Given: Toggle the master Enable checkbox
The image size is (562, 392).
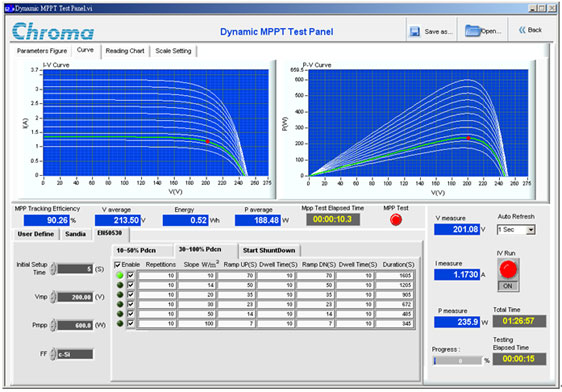Looking at the screenshot, I should [x=117, y=265].
